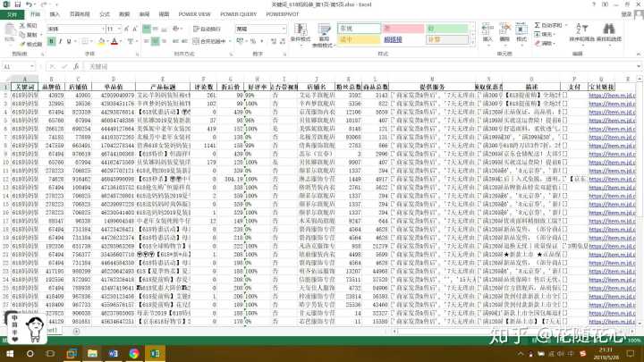The height and width of the screenshot is (362, 644).
Task: Expand the font color dropdown arrow
Action: tap(122, 41)
